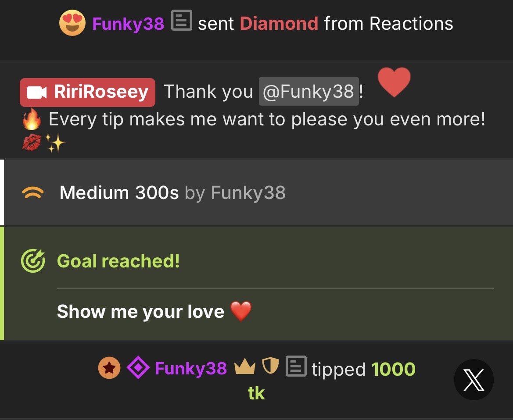Viewport: 513px width, 420px height.
Task: Click the note icon beside Funky38 at top
Action: point(182,20)
